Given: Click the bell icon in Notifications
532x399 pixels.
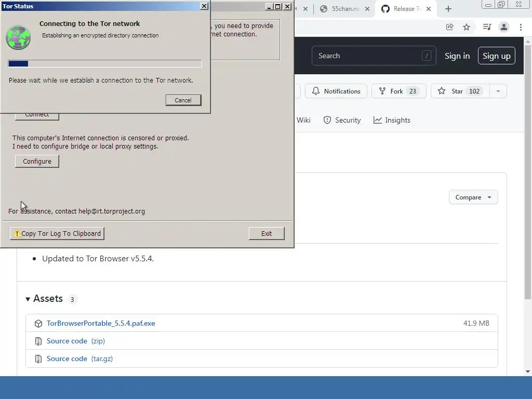Looking at the screenshot, I should pyautogui.click(x=316, y=91).
